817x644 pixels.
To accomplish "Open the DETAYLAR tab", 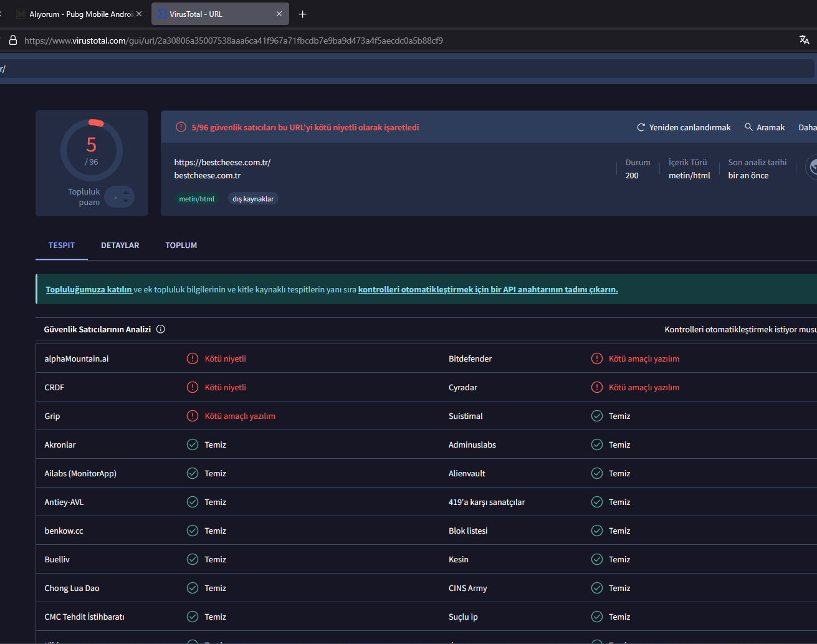I will (x=120, y=245).
